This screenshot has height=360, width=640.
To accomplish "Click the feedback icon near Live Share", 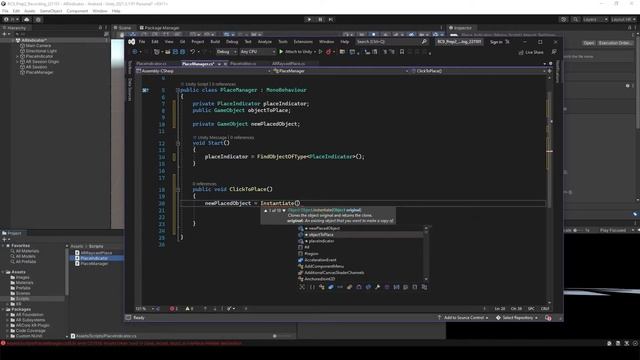I will point(554,52).
